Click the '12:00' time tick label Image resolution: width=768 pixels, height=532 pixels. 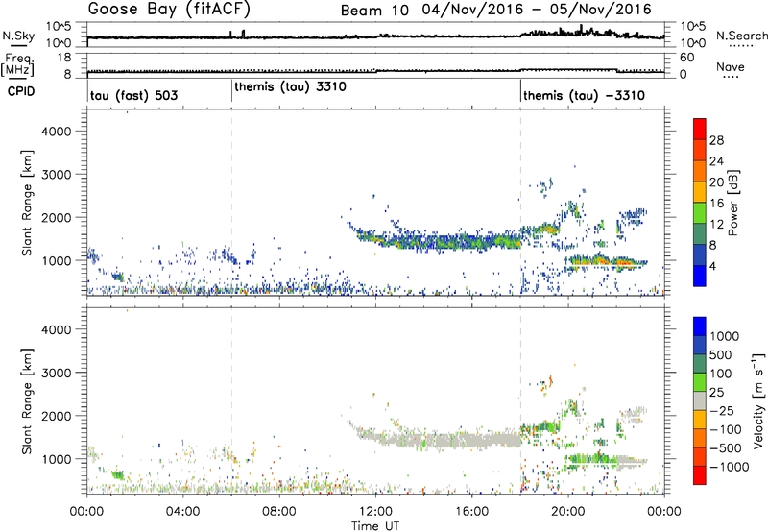(375, 512)
